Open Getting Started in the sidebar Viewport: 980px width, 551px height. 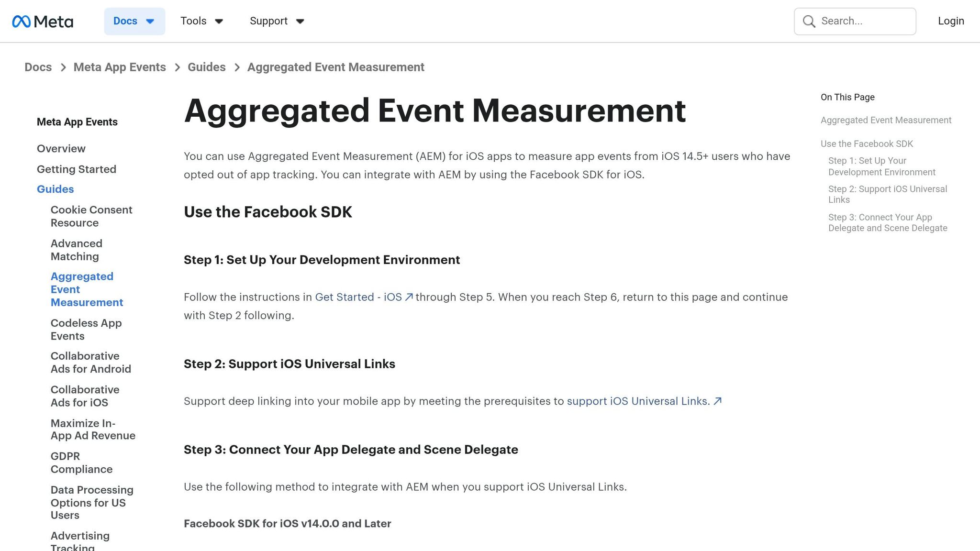pyautogui.click(x=77, y=169)
